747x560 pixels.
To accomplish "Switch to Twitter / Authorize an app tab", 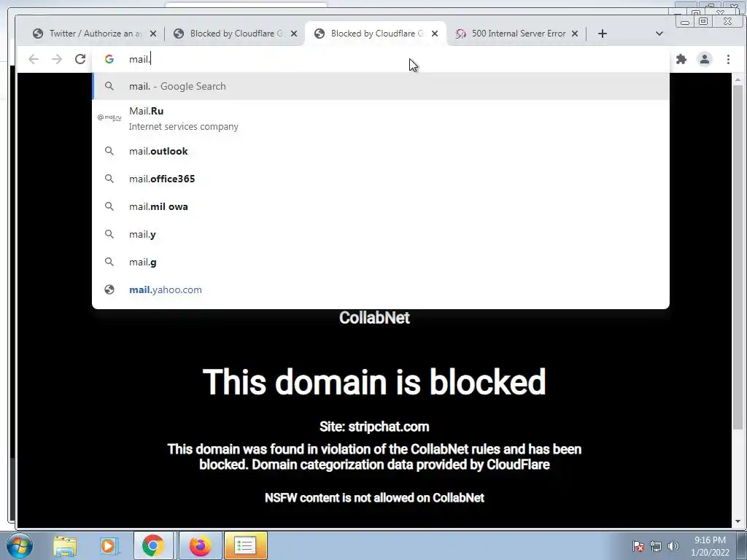I will pos(94,34).
